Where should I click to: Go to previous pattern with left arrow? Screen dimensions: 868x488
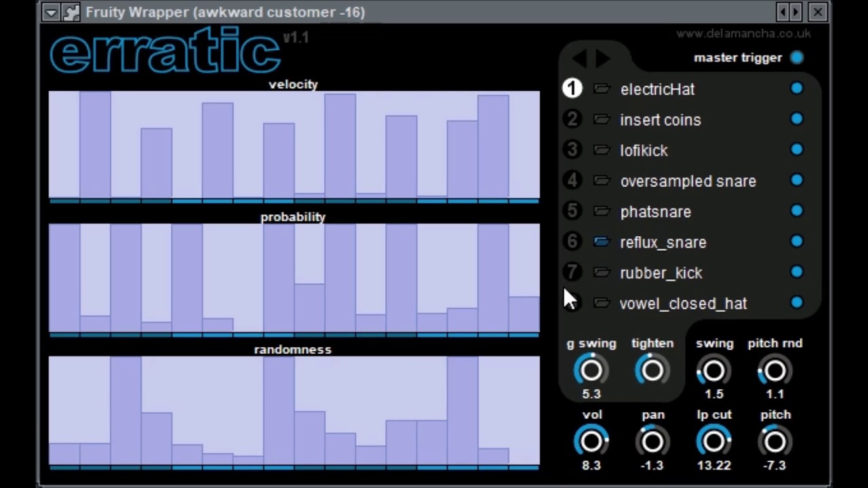(x=579, y=58)
